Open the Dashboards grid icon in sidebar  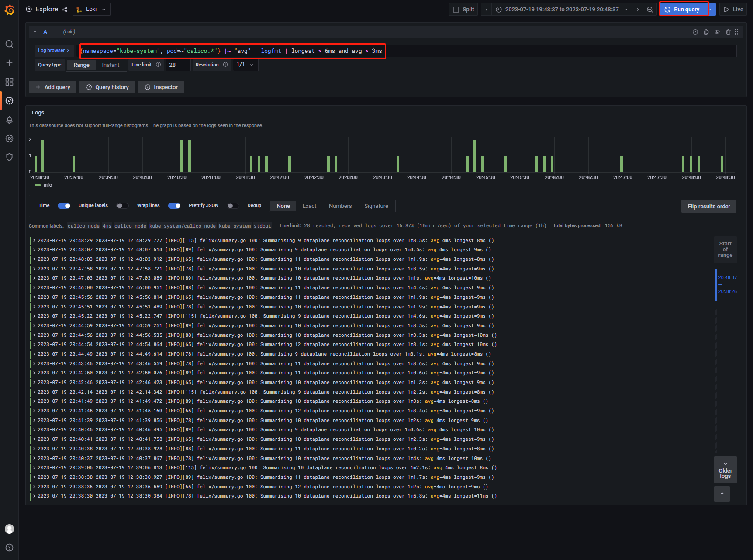9,82
